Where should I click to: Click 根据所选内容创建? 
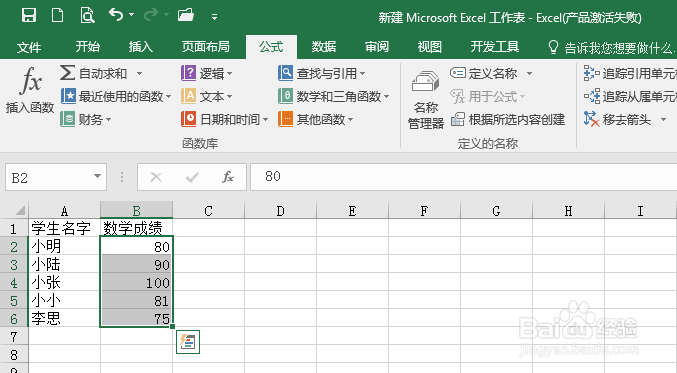(x=508, y=119)
